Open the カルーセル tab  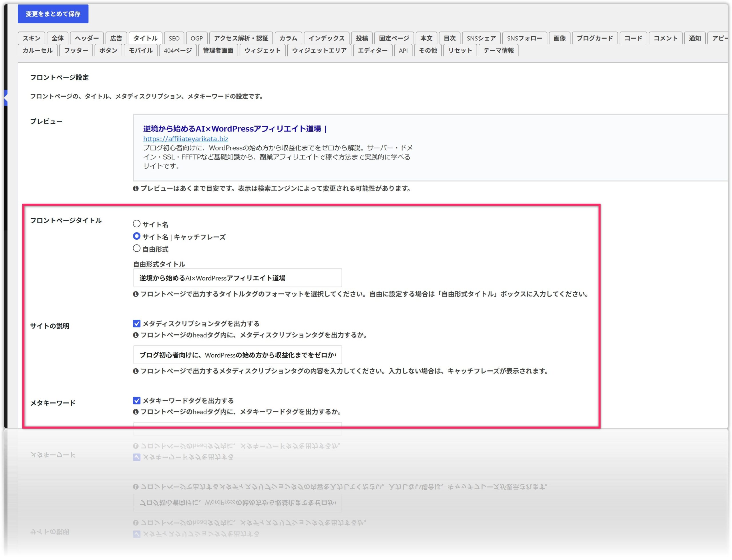point(37,50)
